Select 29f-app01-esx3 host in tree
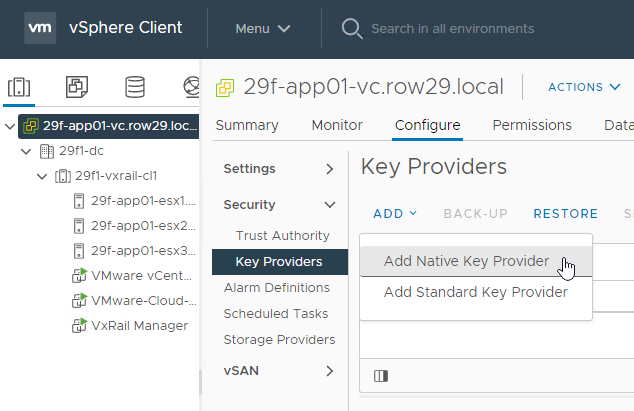634x411 pixels. tap(143, 251)
